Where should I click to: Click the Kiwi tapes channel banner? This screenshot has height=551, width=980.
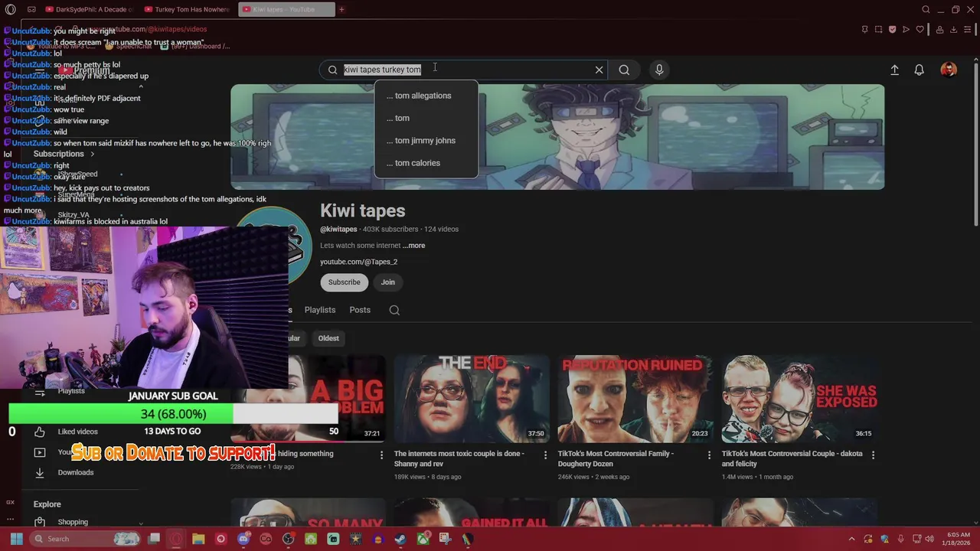557,137
